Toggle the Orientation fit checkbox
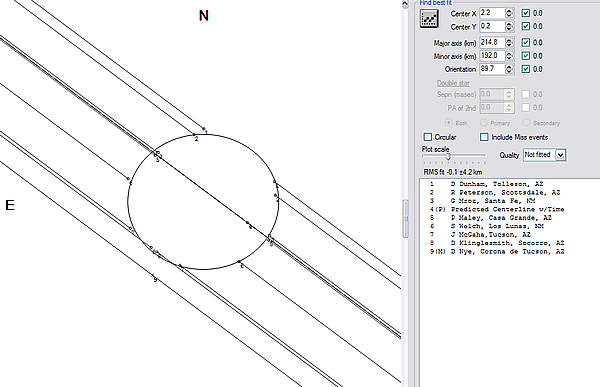The height and width of the screenshot is (387, 600). point(526,69)
